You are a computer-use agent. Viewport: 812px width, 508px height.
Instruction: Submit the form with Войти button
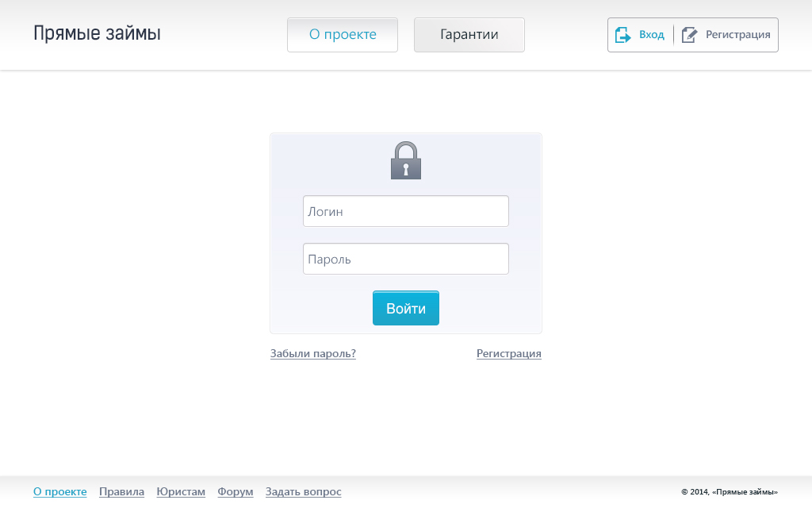coord(406,308)
